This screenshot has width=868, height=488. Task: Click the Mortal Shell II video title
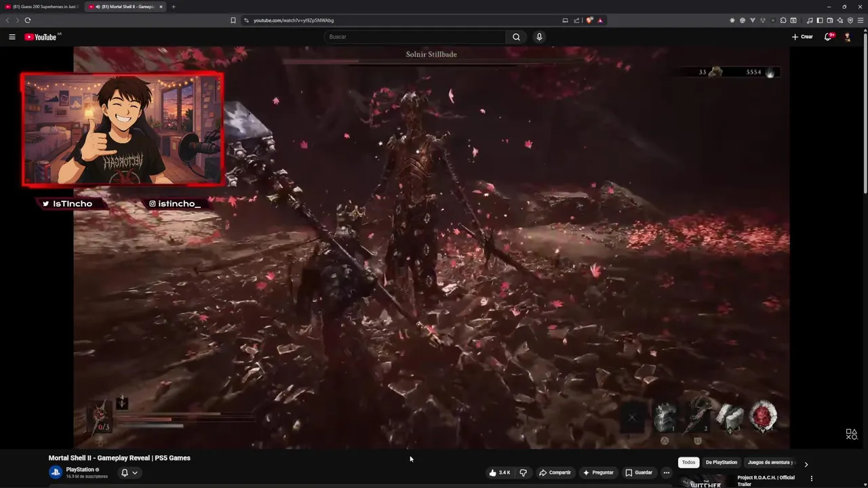(119, 458)
